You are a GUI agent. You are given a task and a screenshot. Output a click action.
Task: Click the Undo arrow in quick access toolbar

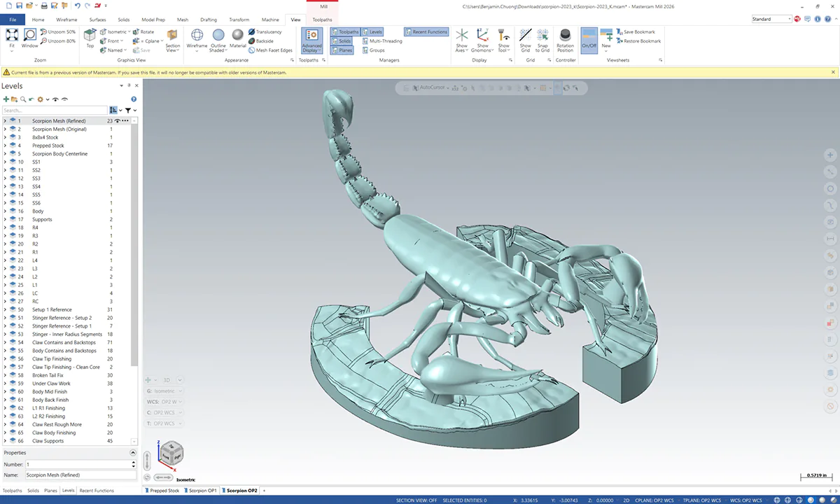coord(77,6)
